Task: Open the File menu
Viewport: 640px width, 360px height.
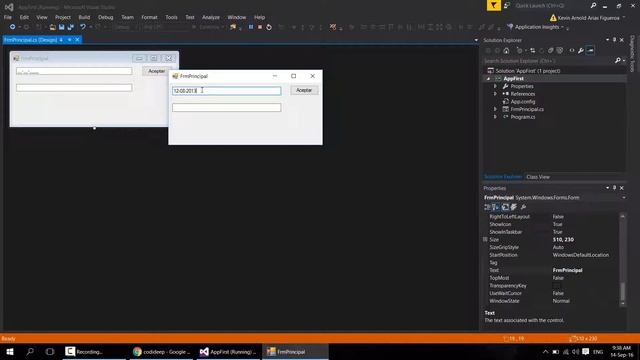Action: click(8, 17)
